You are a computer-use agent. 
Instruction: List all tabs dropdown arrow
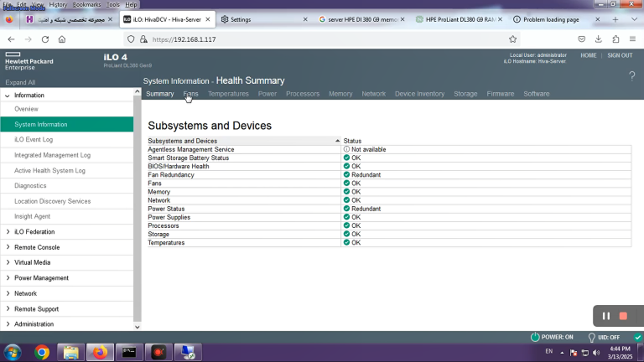pyautogui.click(x=634, y=19)
